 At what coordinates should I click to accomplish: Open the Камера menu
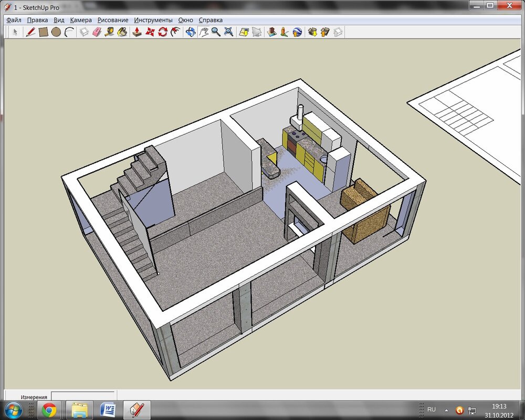pos(81,20)
